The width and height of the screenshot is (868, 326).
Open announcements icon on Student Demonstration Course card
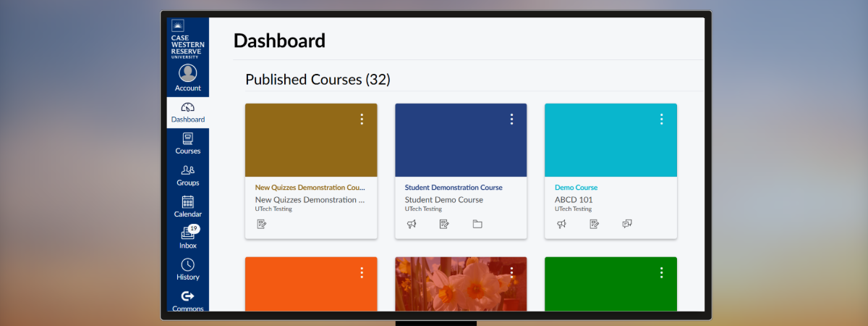pyautogui.click(x=412, y=224)
